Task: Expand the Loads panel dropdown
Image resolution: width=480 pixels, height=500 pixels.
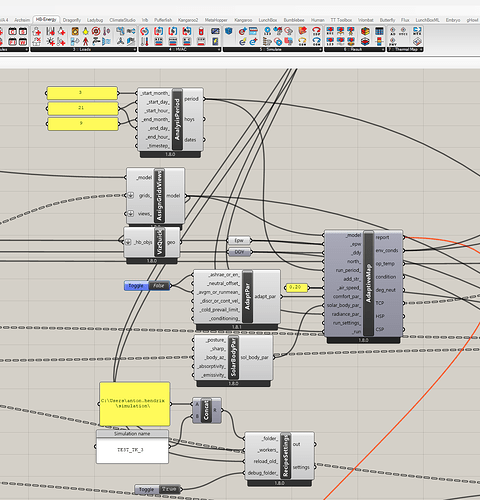Action: pyautogui.click(x=134, y=49)
